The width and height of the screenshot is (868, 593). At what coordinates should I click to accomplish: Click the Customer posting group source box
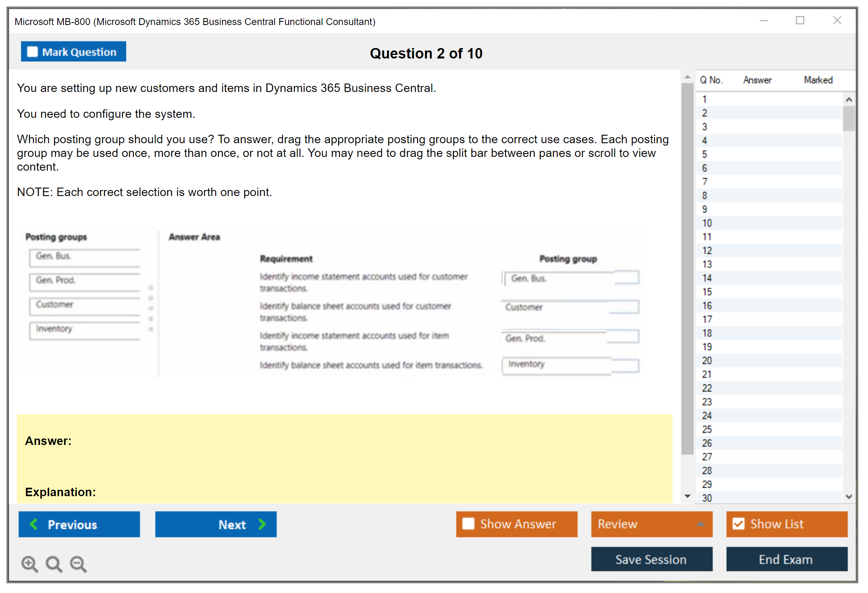pyautogui.click(x=85, y=306)
